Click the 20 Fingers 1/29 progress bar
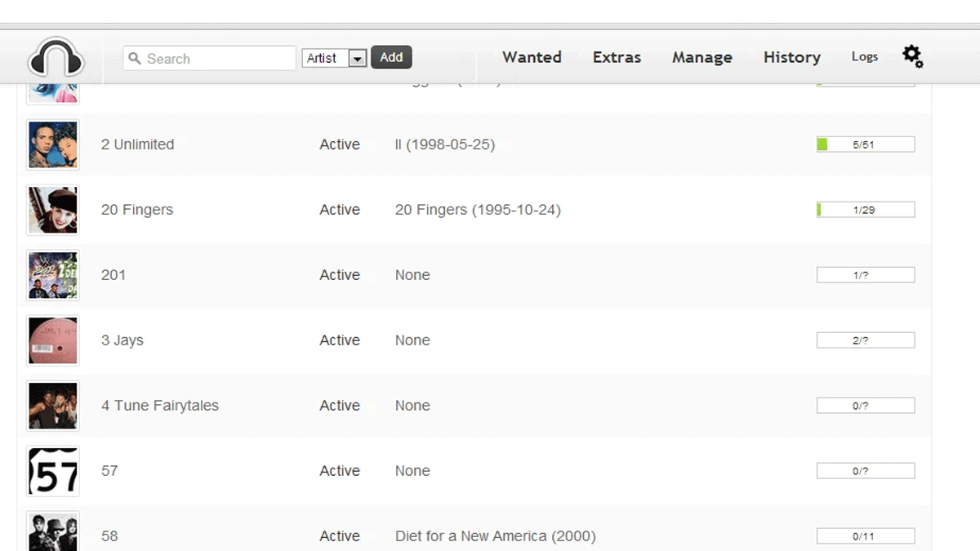This screenshot has height=551, width=980. tap(865, 210)
